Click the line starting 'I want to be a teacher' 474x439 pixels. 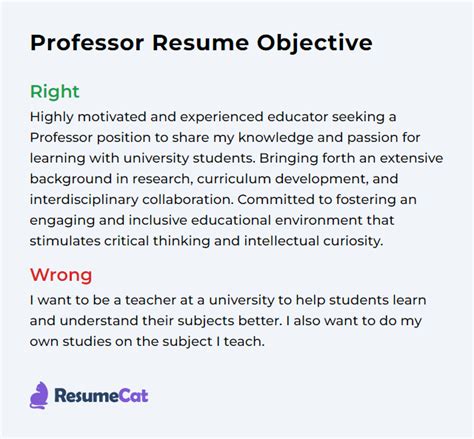(x=228, y=301)
